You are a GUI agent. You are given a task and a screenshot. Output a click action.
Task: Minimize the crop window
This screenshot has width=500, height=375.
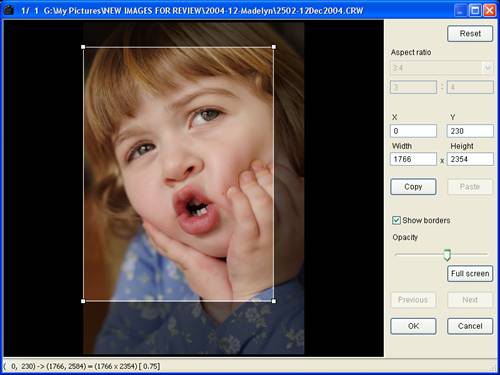click(460, 10)
